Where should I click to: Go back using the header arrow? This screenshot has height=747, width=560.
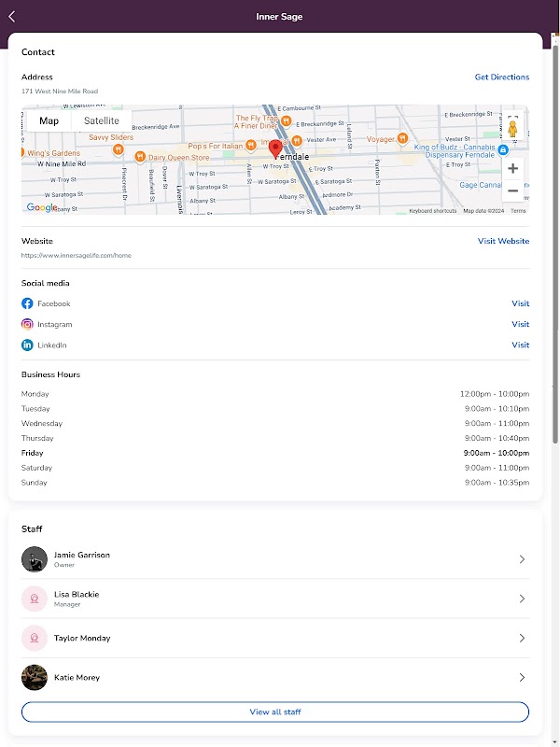coord(12,17)
